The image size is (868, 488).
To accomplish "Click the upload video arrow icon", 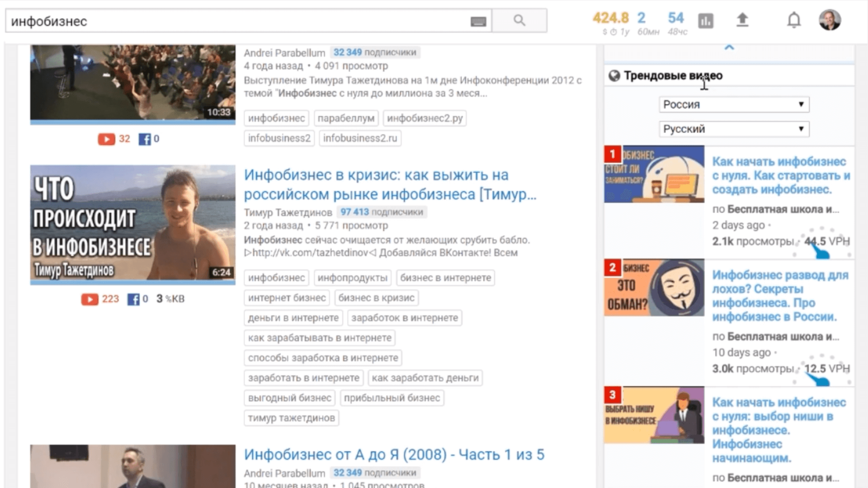I will [742, 20].
